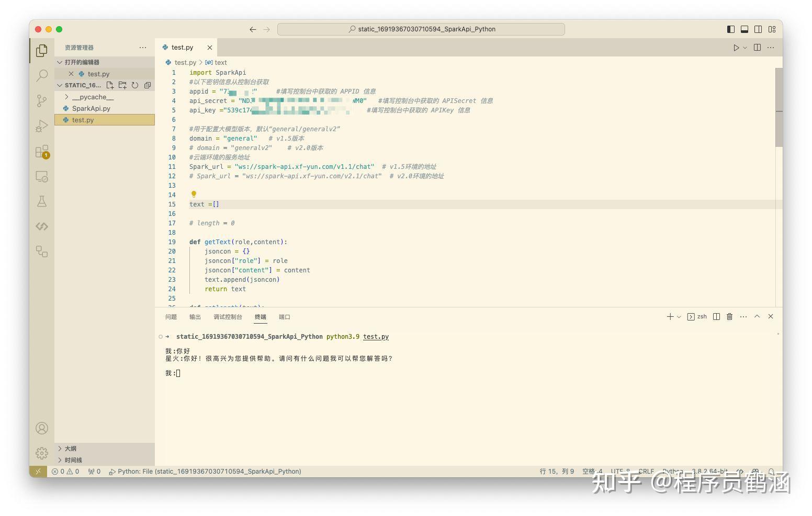Viewport: 812px width, 516px height.
Task: Toggle secondary sidebar visibility
Action: (758, 29)
